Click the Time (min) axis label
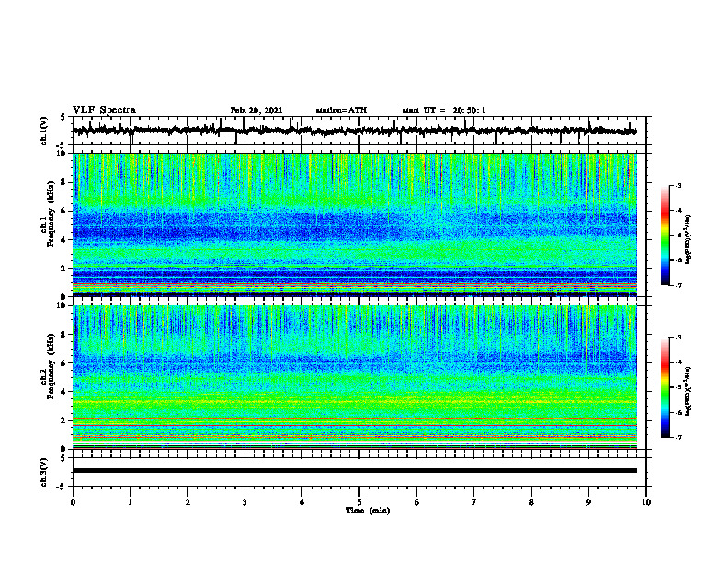The image size is (728, 563). (368, 511)
